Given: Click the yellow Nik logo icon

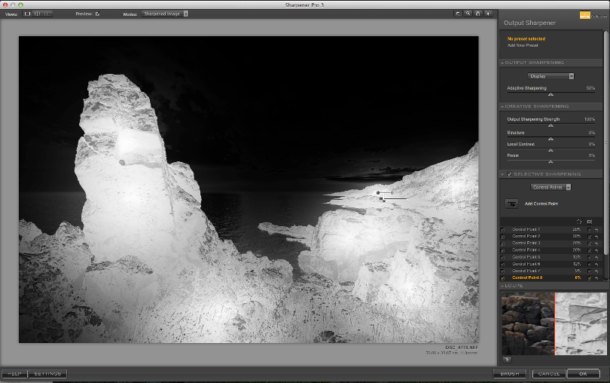Looking at the screenshot, I should coord(585,15).
